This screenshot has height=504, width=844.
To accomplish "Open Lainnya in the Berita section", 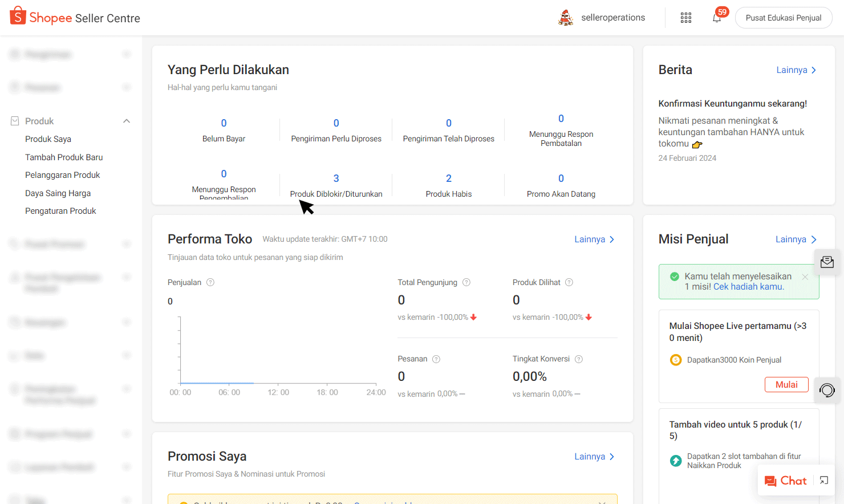I will (x=796, y=70).
